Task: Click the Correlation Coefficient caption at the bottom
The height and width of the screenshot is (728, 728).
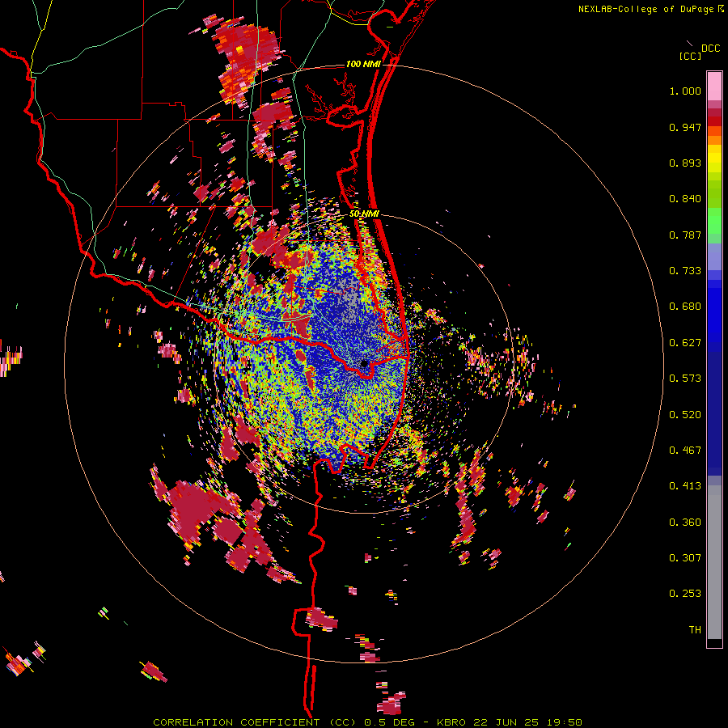Action: [x=368, y=722]
